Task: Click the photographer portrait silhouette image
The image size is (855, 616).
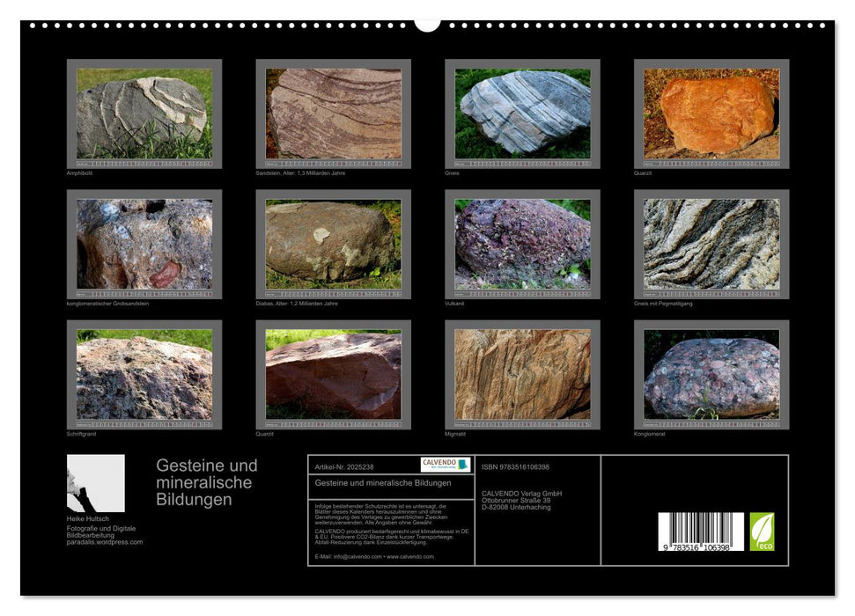Action: coord(96,481)
